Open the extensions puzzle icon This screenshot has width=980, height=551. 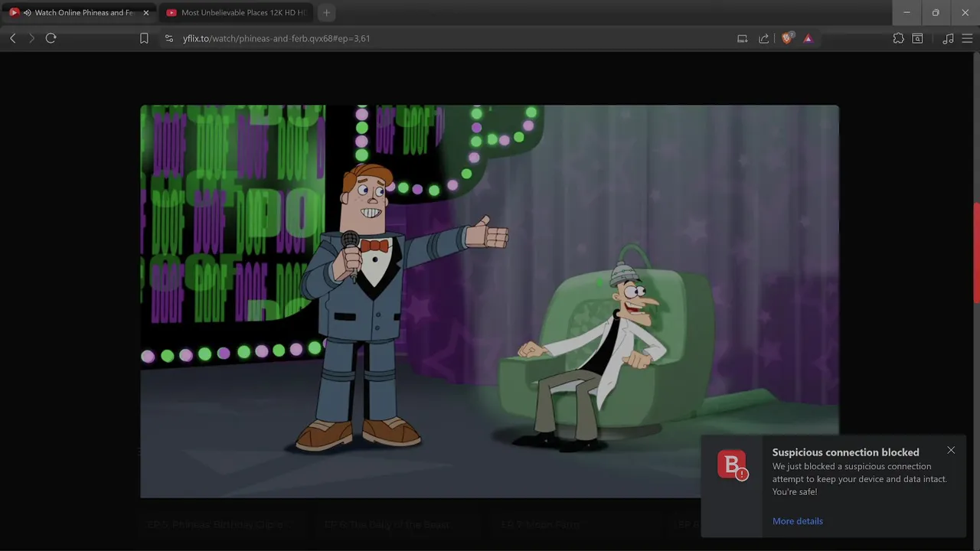click(898, 38)
